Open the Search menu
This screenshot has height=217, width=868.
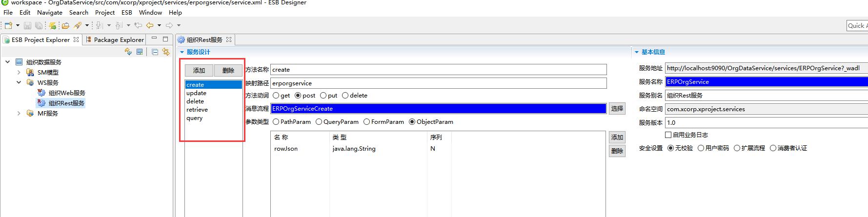click(x=79, y=12)
